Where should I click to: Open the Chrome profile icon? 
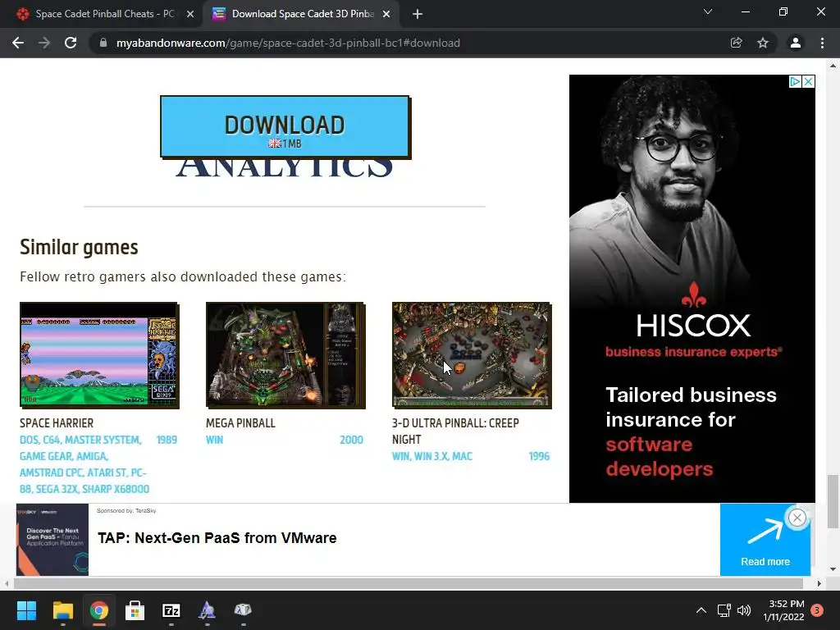tap(796, 43)
